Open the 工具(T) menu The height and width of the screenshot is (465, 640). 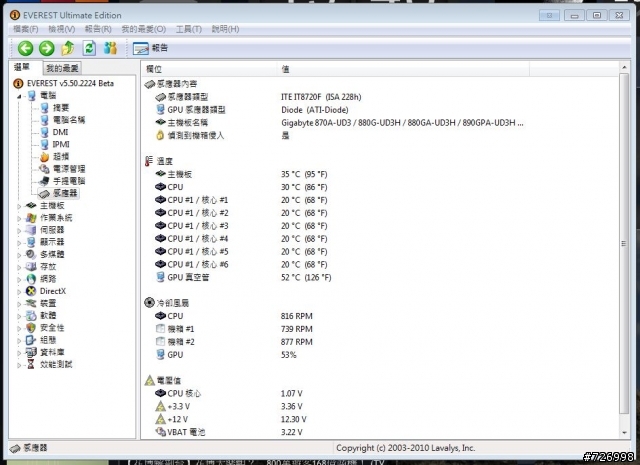[189, 29]
